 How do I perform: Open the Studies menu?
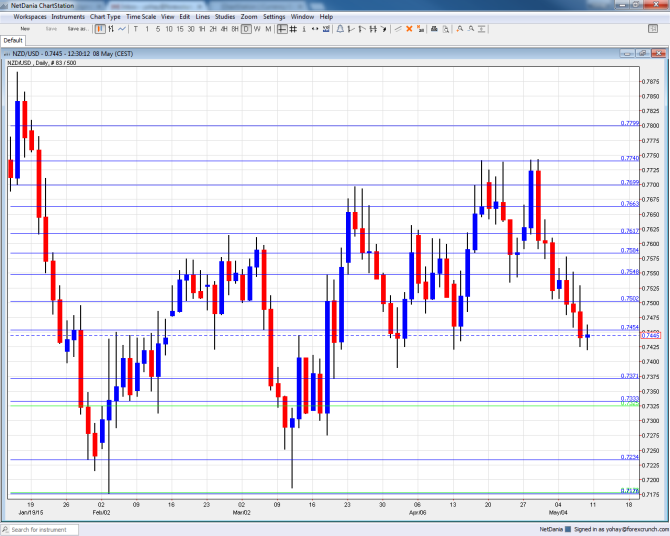click(225, 17)
